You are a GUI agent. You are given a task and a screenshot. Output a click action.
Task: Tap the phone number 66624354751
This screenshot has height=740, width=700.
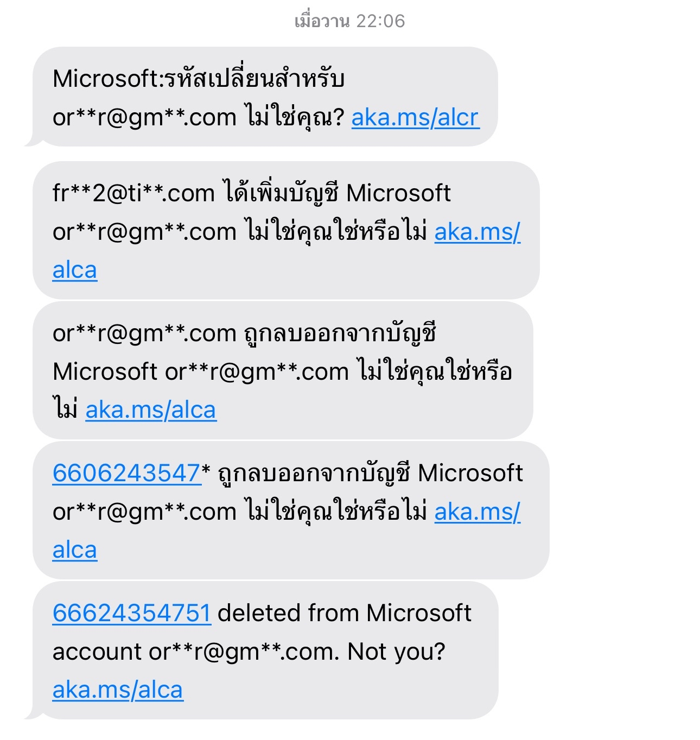[132, 613]
